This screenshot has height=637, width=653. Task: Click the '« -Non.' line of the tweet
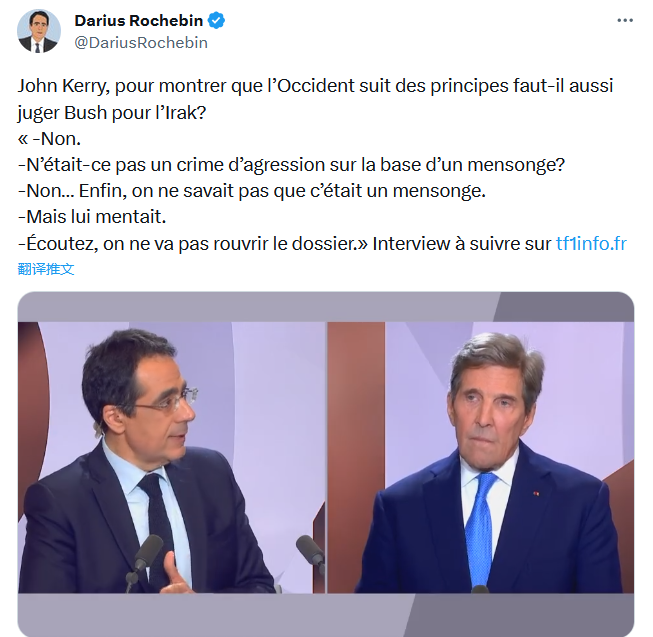pos(49,139)
